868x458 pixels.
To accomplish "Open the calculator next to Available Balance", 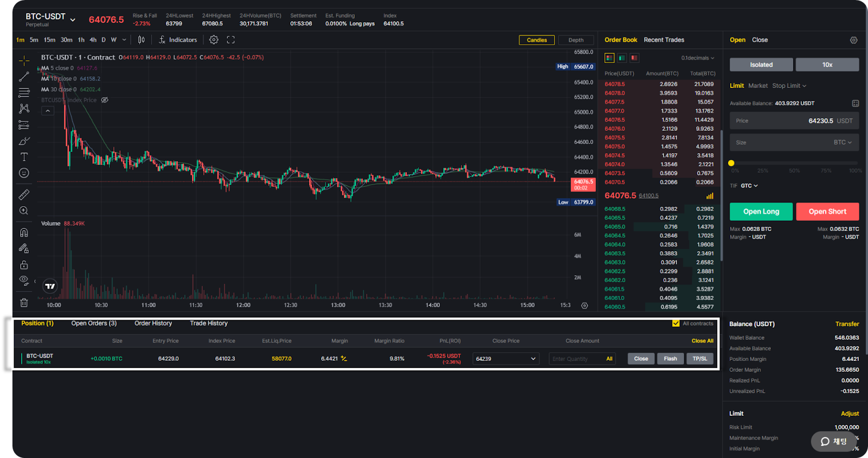I will pyautogui.click(x=855, y=103).
